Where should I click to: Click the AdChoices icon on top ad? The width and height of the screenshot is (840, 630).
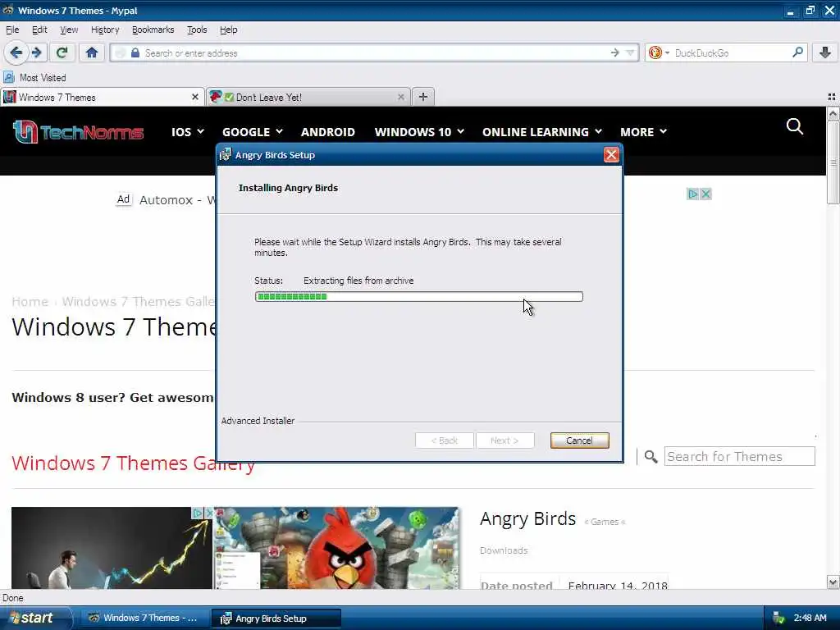[x=692, y=194]
